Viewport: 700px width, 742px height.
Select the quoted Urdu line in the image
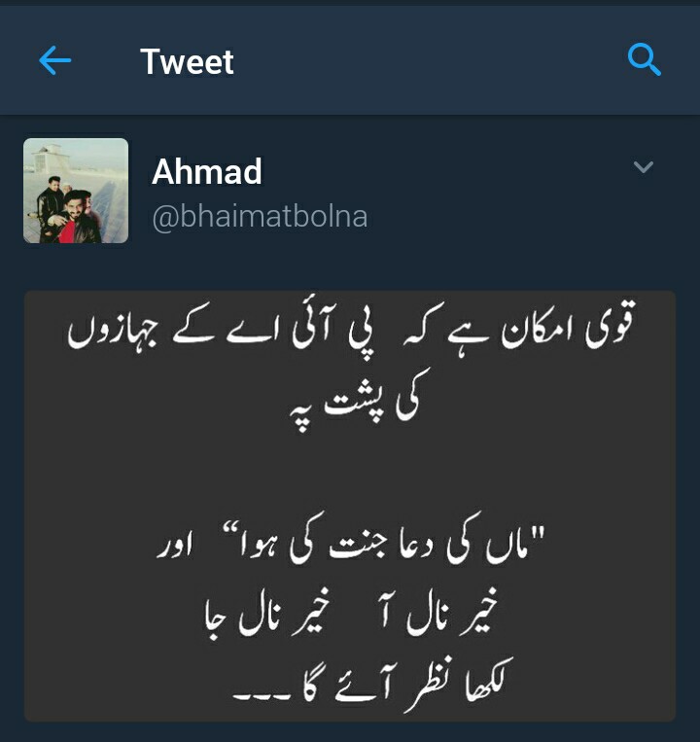click(x=351, y=541)
